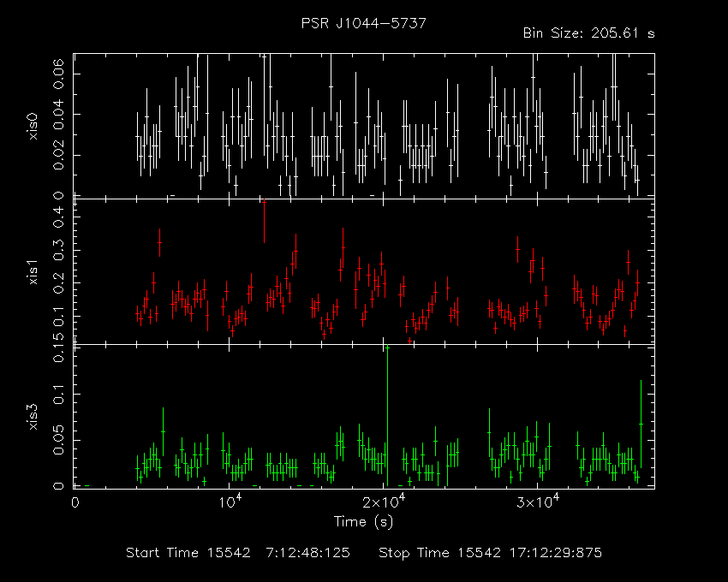Screen dimensions: 728x582
Task: Select the xis0 panel axis label
Action: [x=33, y=126]
